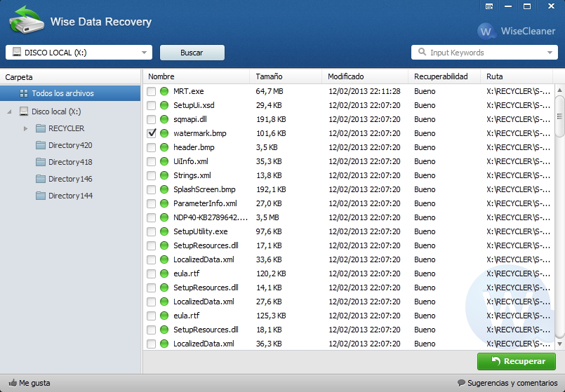Click the green status dot for watermark.bmp
Viewport: 565px width, 392px height.
[x=164, y=133]
